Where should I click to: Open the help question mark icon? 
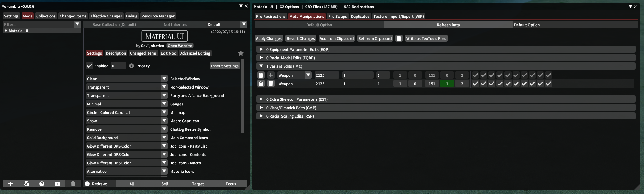tap(42, 184)
